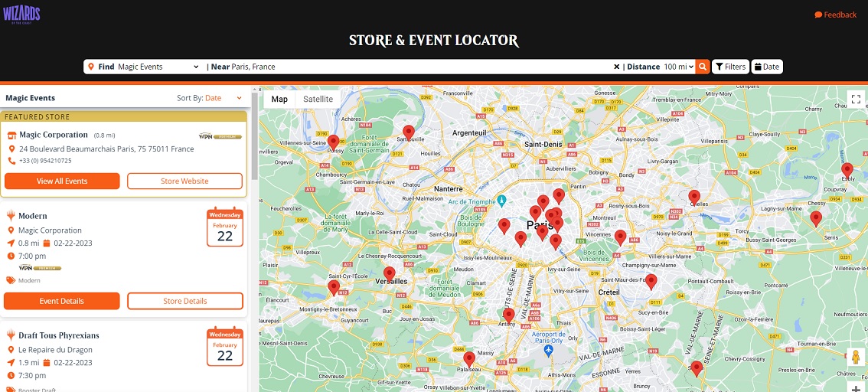Click the Near Paris, France input field
The height and width of the screenshot is (392, 868).
(x=421, y=67)
